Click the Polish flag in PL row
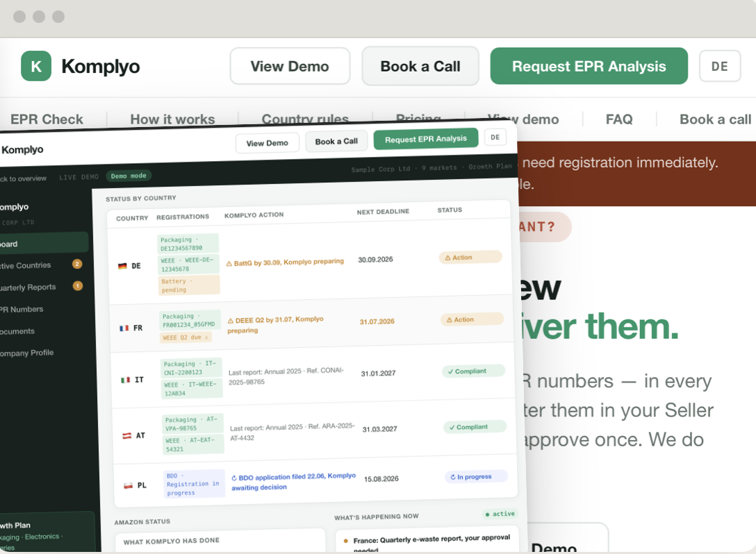 point(129,485)
